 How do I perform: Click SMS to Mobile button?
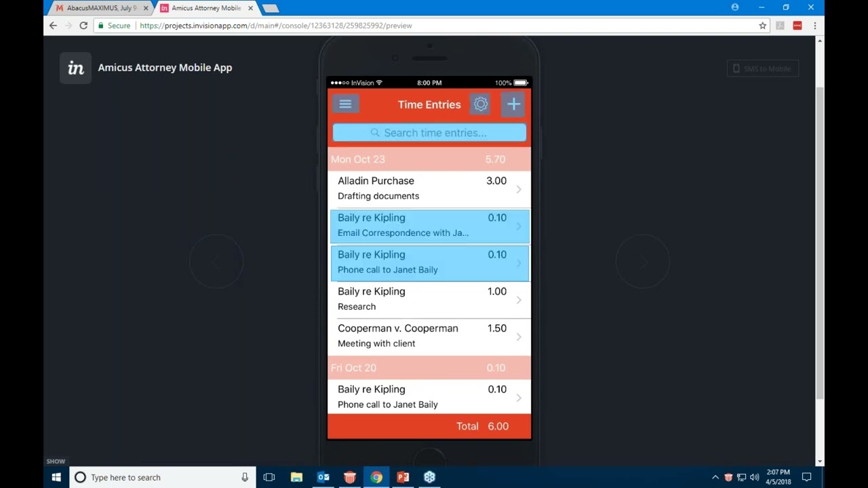coord(763,68)
